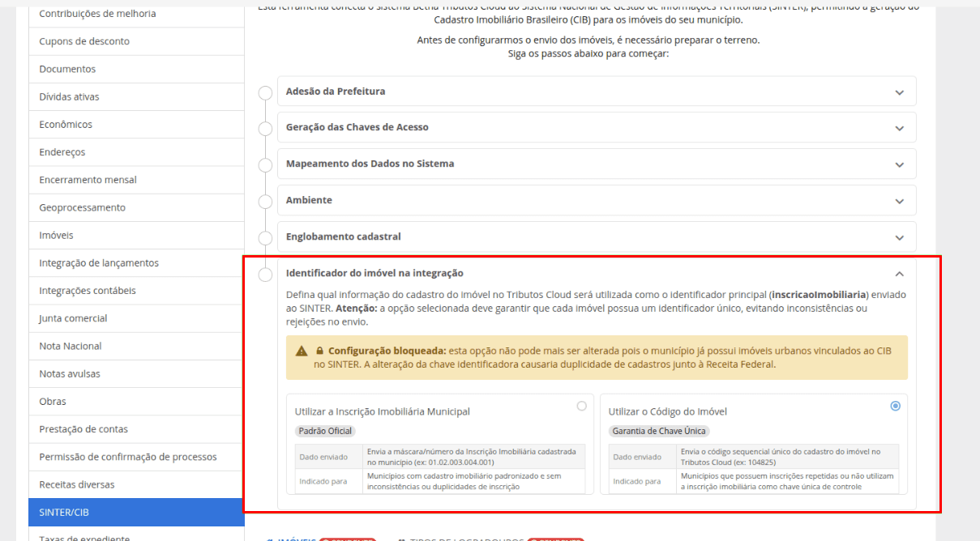Go to Geoprocessamento
The height and width of the screenshot is (541, 980).
point(136,207)
